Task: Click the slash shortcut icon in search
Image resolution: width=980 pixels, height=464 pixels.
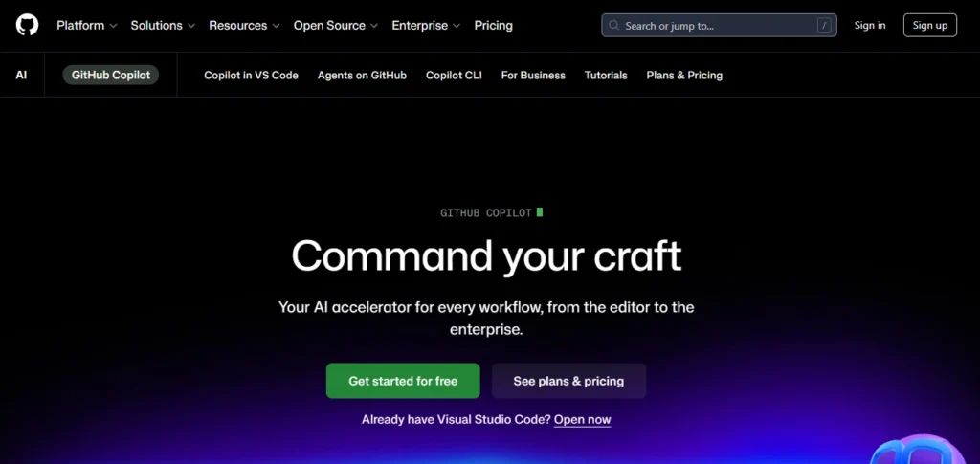Action: pos(823,26)
